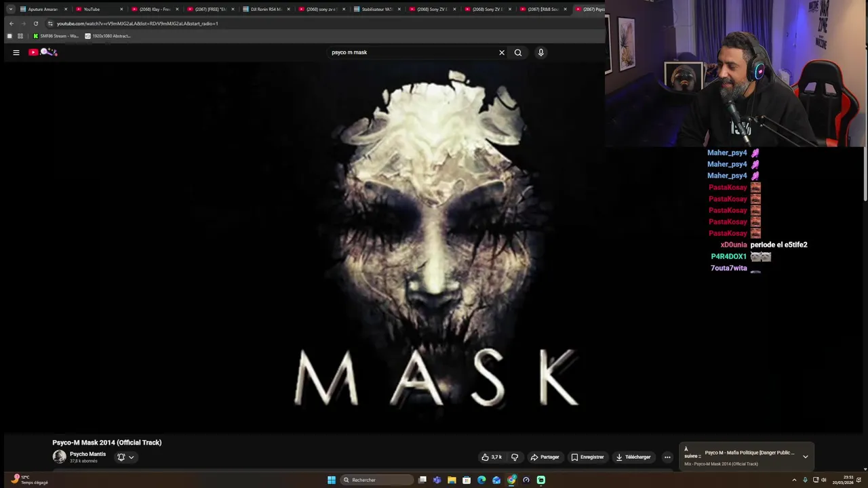
Task: Expand the system tray hidden icons chevron
Action: tap(794, 480)
